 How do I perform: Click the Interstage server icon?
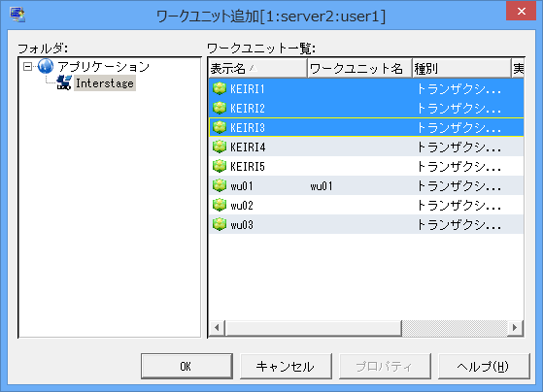pyautogui.click(x=64, y=83)
